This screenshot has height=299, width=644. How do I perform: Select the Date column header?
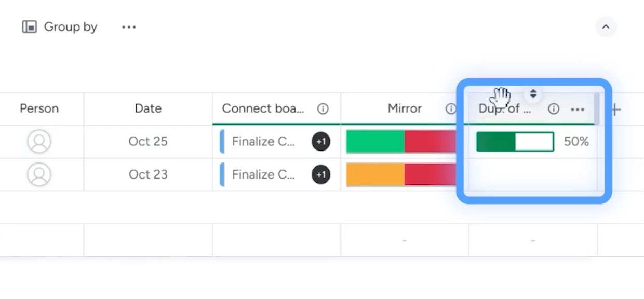click(x=147, y=108)
